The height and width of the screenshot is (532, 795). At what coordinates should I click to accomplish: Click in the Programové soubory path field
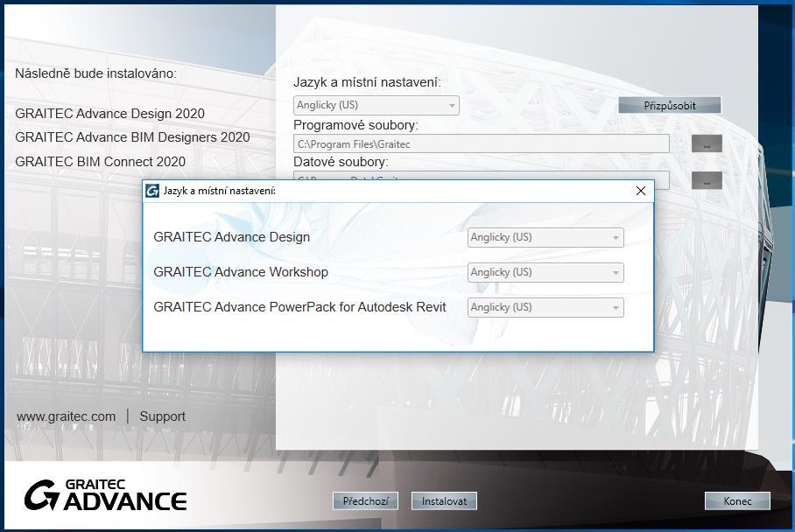pos(482,143)
